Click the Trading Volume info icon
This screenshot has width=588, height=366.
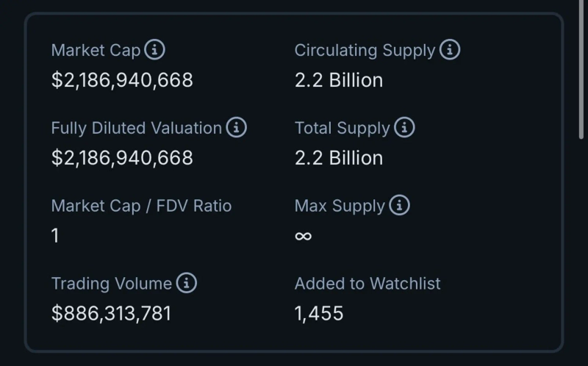point(187,283)
